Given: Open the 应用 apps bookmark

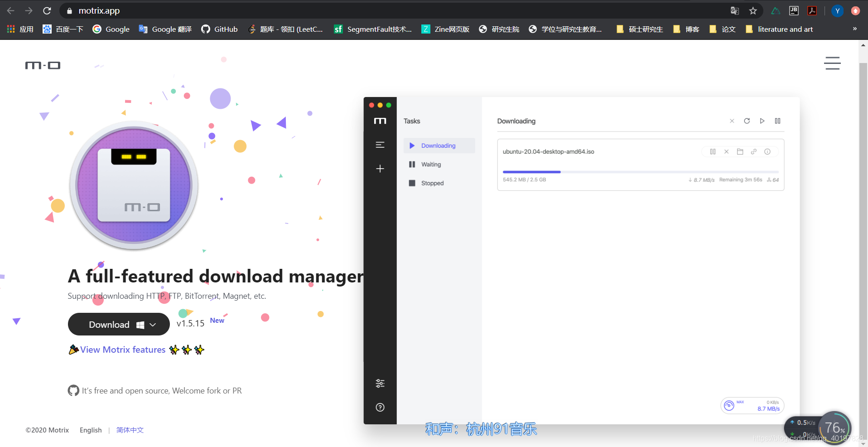Looking at the screenshot, I should [x=20, y=29].
